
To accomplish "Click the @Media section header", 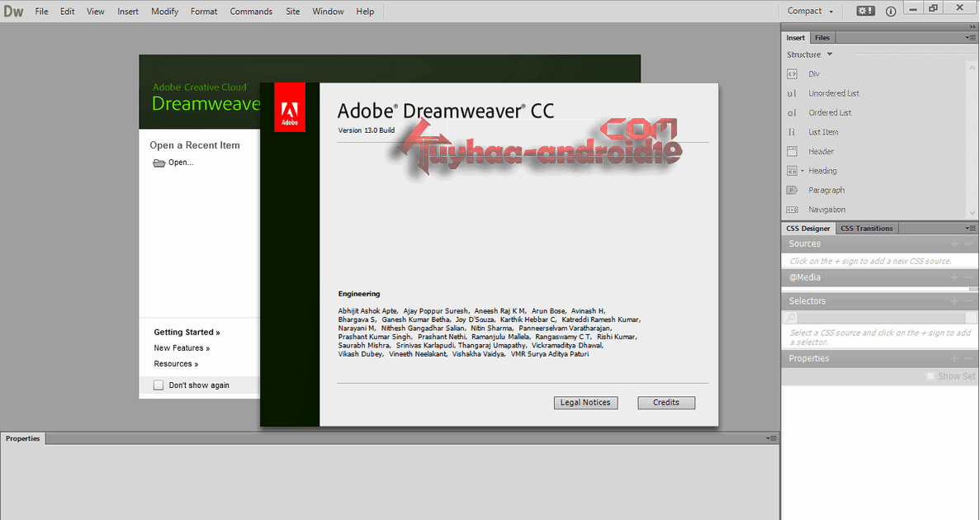I will 879,277.
